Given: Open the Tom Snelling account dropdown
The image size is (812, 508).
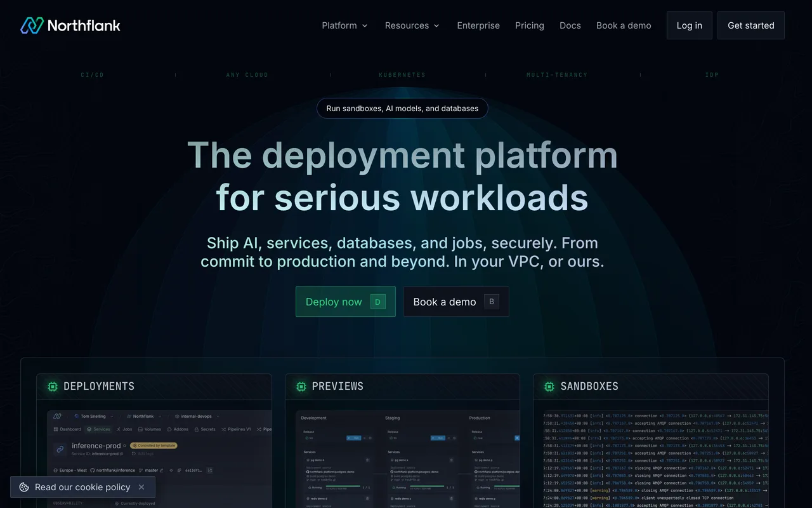Looking at the screenshot, I should coord(94,417).
